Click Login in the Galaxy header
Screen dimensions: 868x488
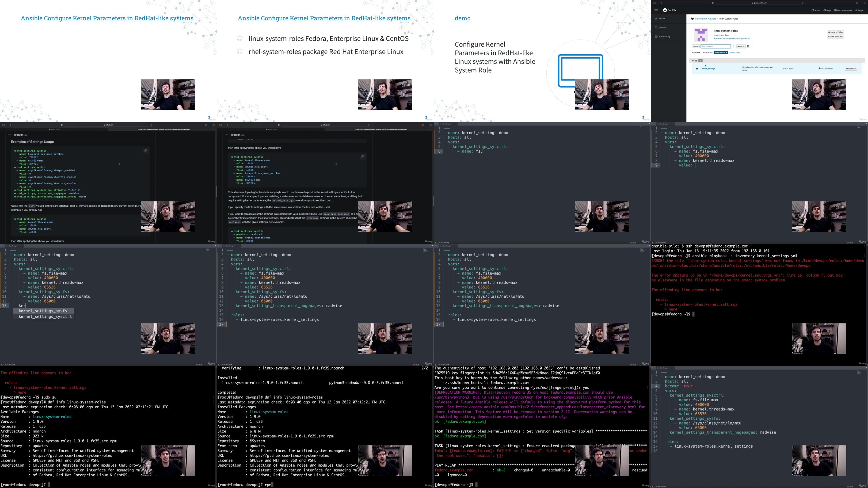pos(859,11)
